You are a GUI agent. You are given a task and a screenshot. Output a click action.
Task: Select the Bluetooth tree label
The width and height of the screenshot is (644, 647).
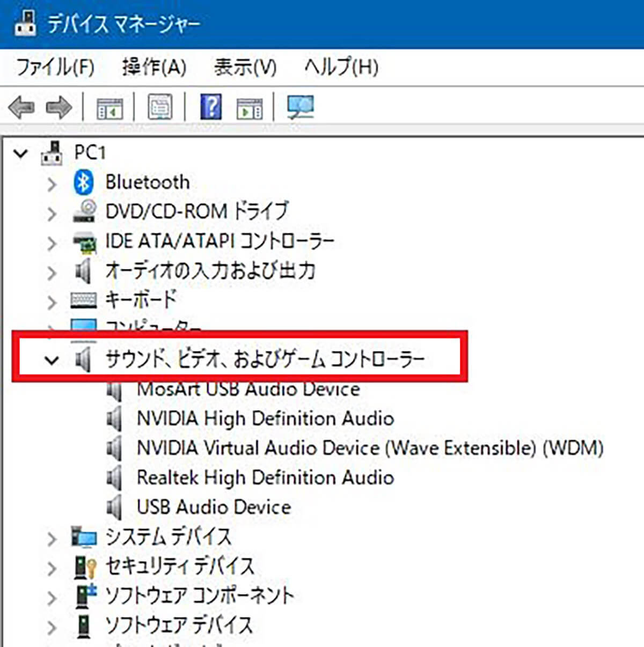click(x=148, y=182)
